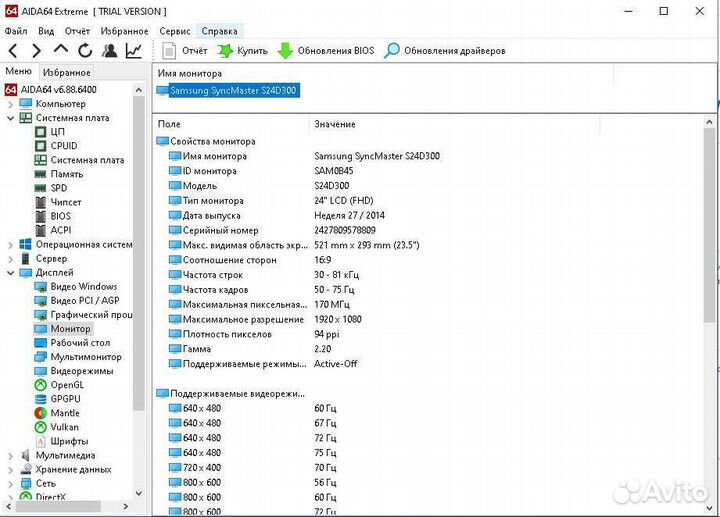The width and height of the screenshot is (720, 517).
Task: Switch to the Меню tab
Action: click(x=18, y=71)
